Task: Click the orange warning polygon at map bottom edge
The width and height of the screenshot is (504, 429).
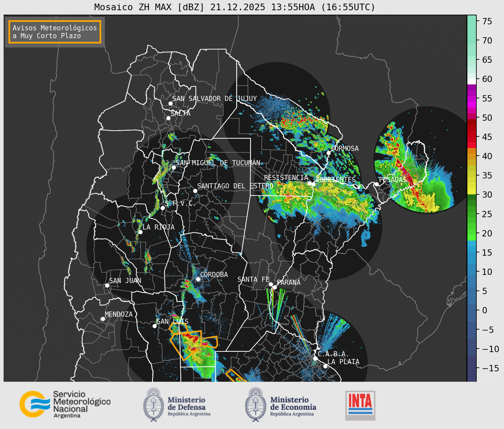Action: (236, 376)
